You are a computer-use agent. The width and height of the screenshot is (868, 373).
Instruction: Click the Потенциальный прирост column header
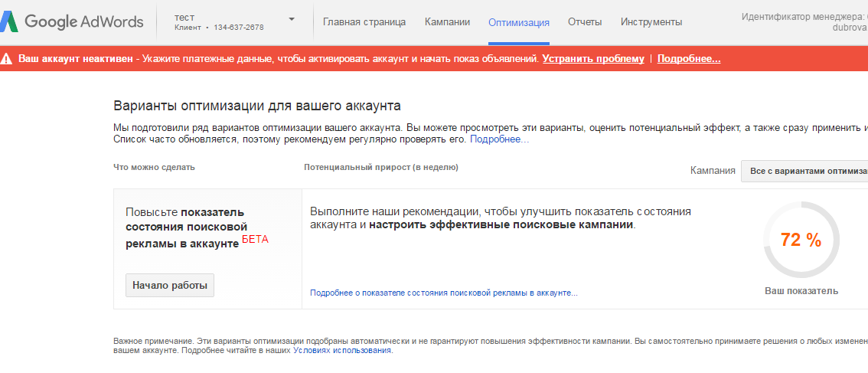click(x=380, y=167)
